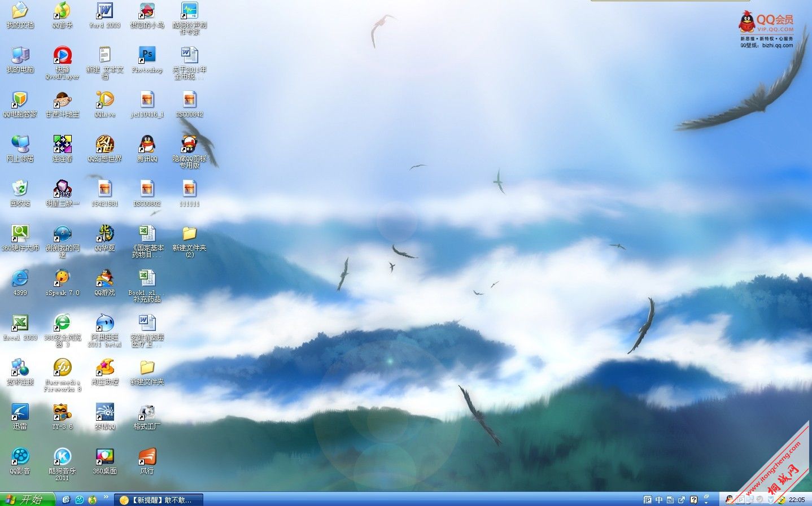Click the language bar help question mark
This screenshot has height=506, width=812.
[693, 500]
